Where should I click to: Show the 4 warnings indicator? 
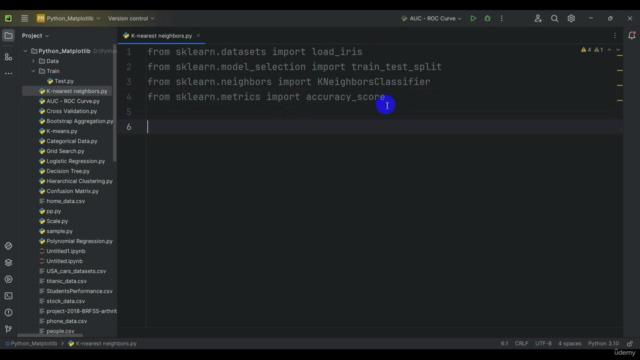(586, 50)
